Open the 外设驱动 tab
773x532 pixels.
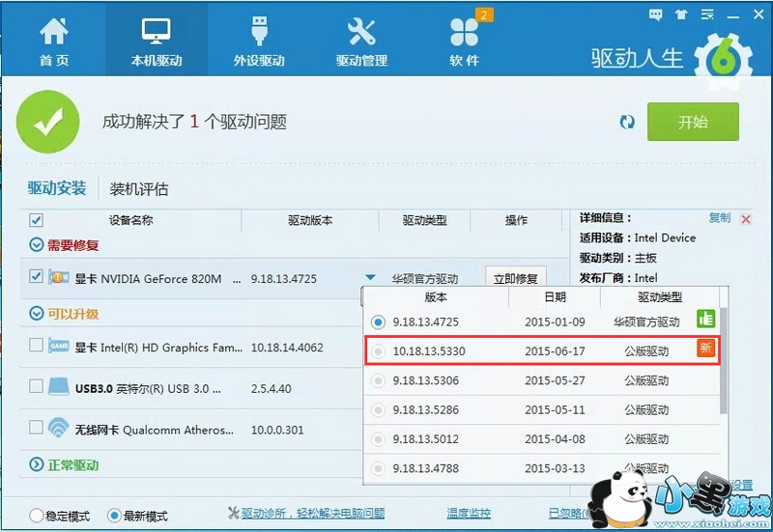pyautogui.click(x=259, y=42)
